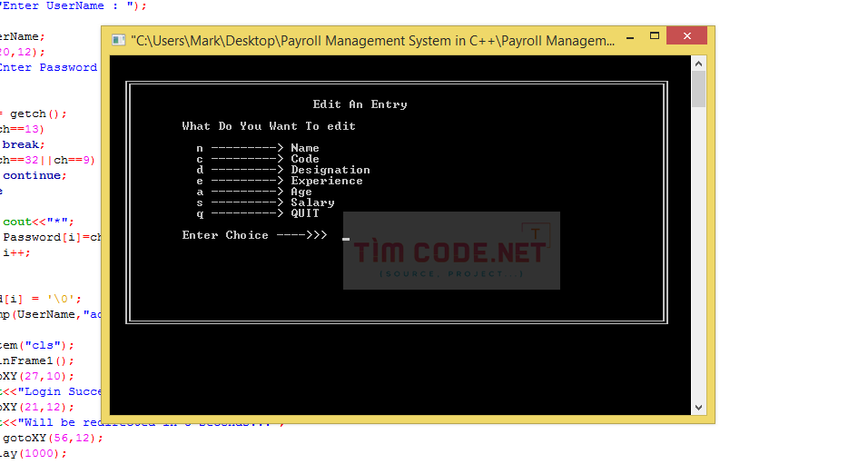Click the console window title bar path

tap(372, 41)
